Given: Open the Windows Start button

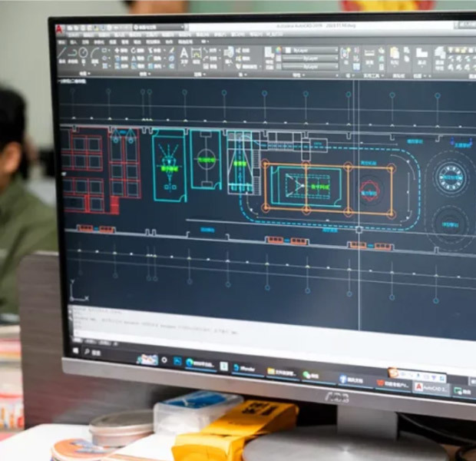Looking at the screenshot, I should (x=75, y=350).
